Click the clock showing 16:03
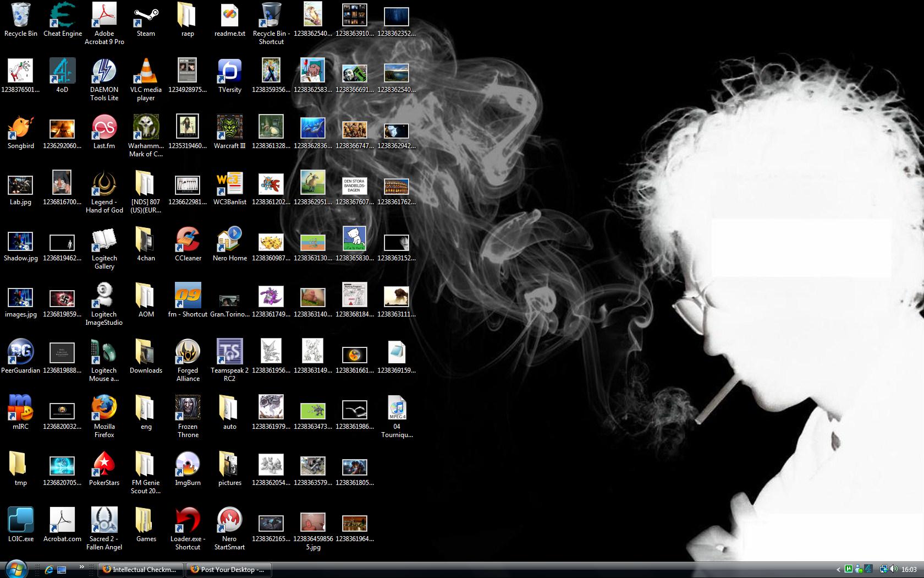The image size is (924, 578). tap(909, 569)
